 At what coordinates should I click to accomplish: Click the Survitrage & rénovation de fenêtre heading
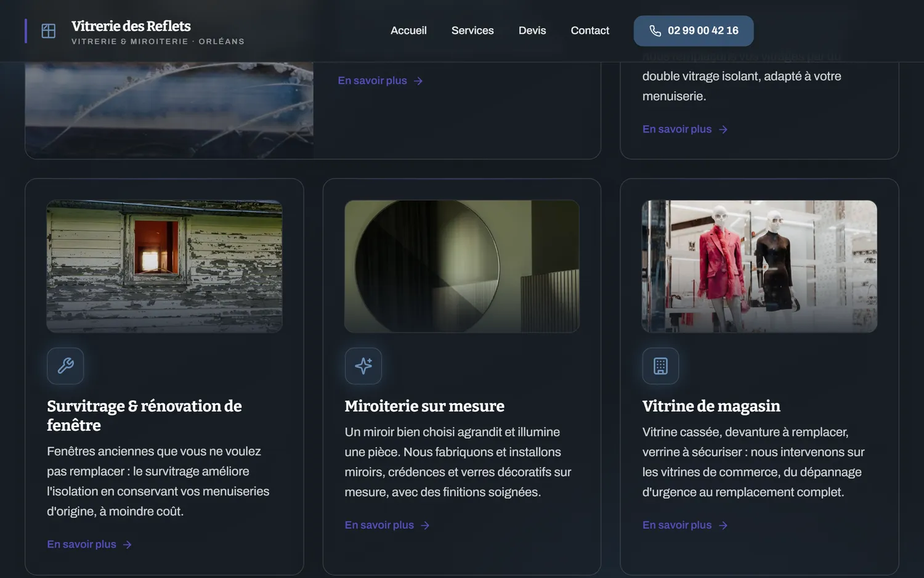pyautogui.click(x=145, y=415)
